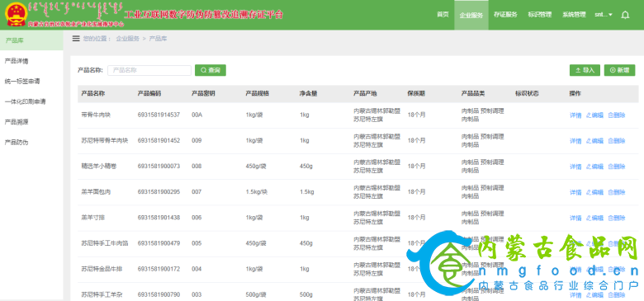
Task: Click product code 6931581900073
Action: tap(159, 166)
